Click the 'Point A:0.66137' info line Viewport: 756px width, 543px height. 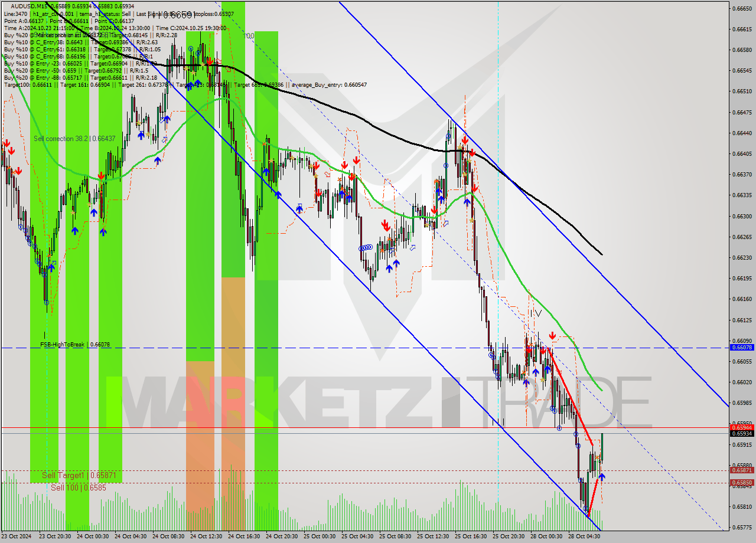69,21
